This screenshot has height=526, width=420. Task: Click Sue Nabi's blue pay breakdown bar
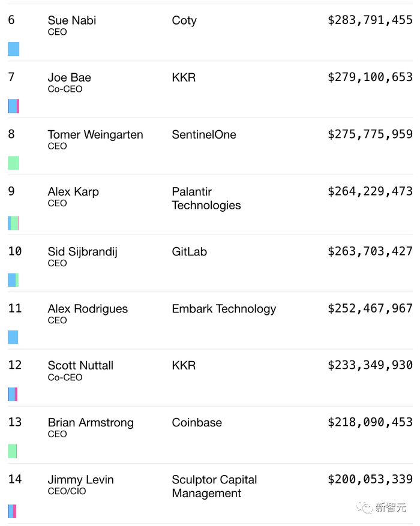click(x=13, y=49)
